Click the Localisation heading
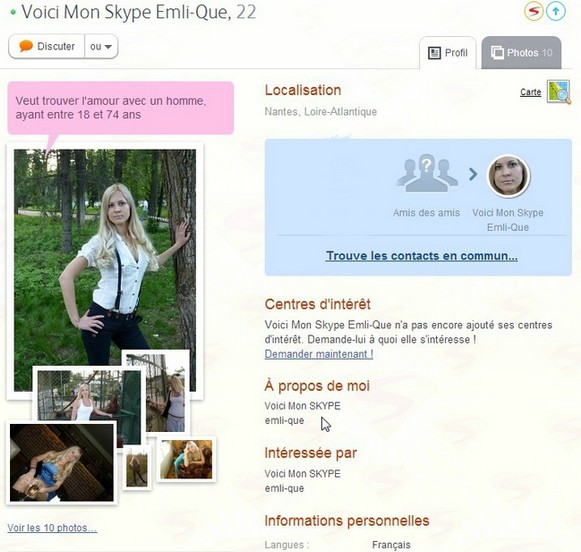The image size is (581, 552). [x=303, y=90]
